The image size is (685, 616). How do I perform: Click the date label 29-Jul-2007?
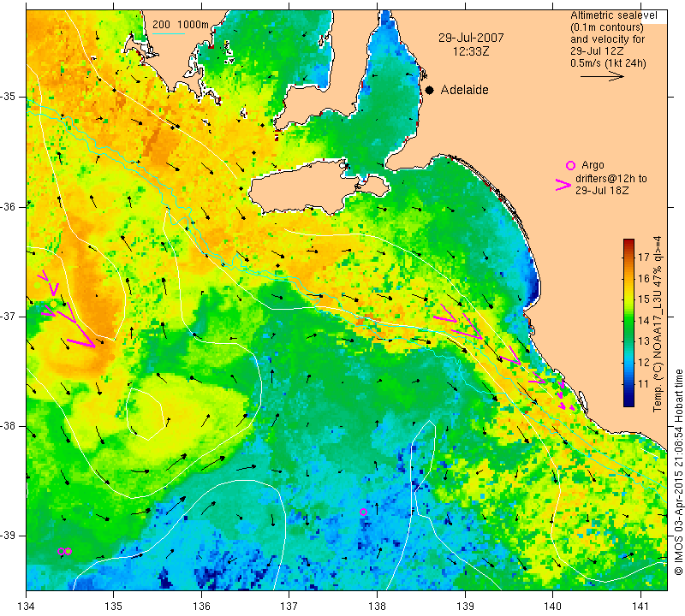(471, 38)
